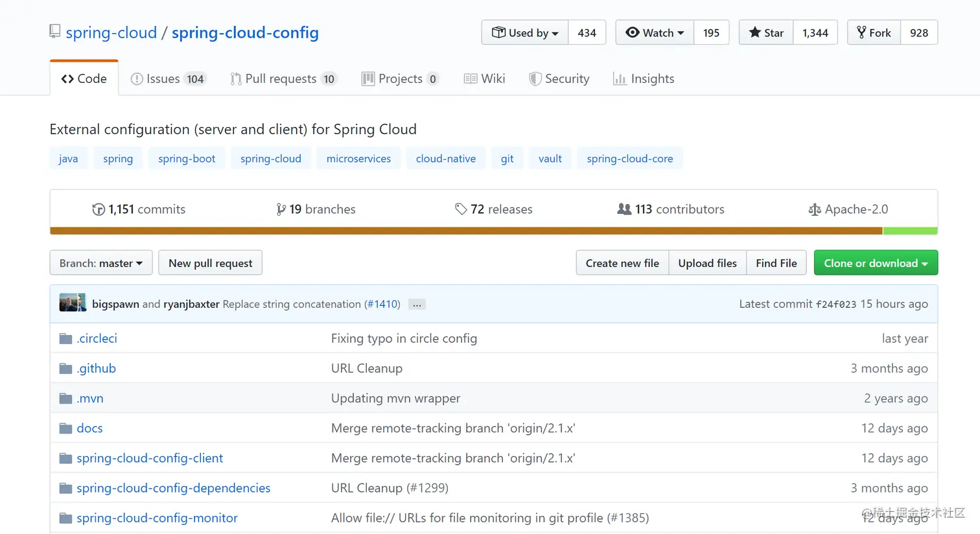Switch to the Wiki tab
This screenshot has height=534, width=980.
[x=484, y=78]
